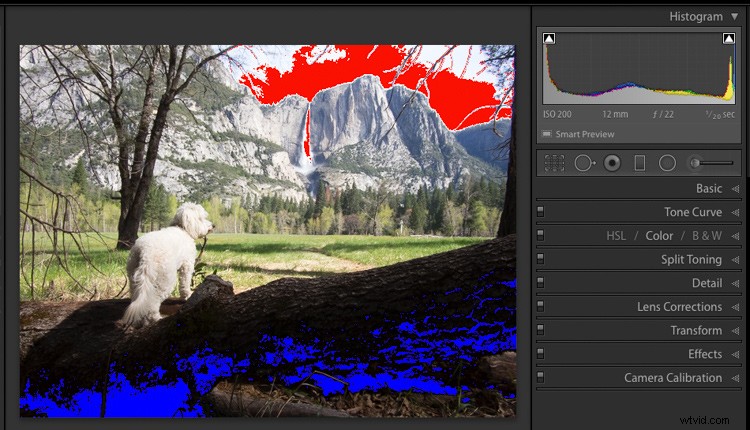Toggle the shadow clipping indicator in the histogram
The width and height of the screenshot is (750, 430).
pos(549,38)
